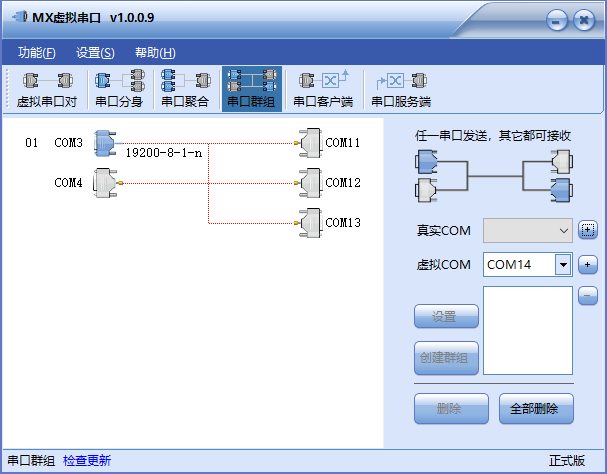Open the 设置(S) menu
This screenshot has height=474, width=607.
tap(95, 53)
